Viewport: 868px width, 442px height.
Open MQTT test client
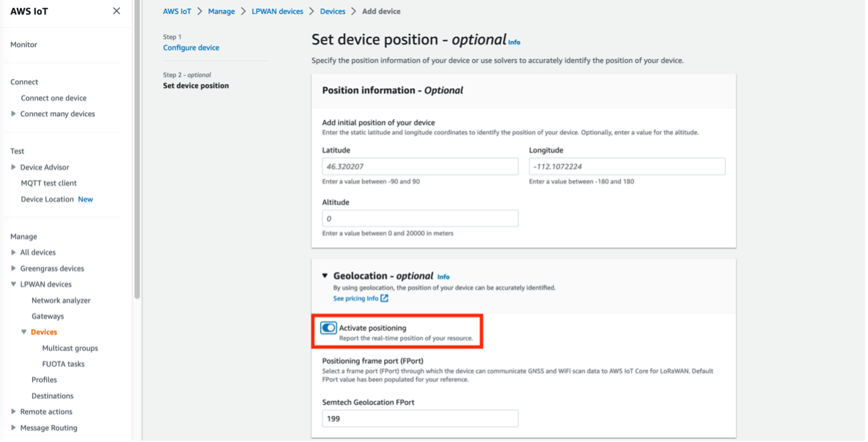[49, 183]
